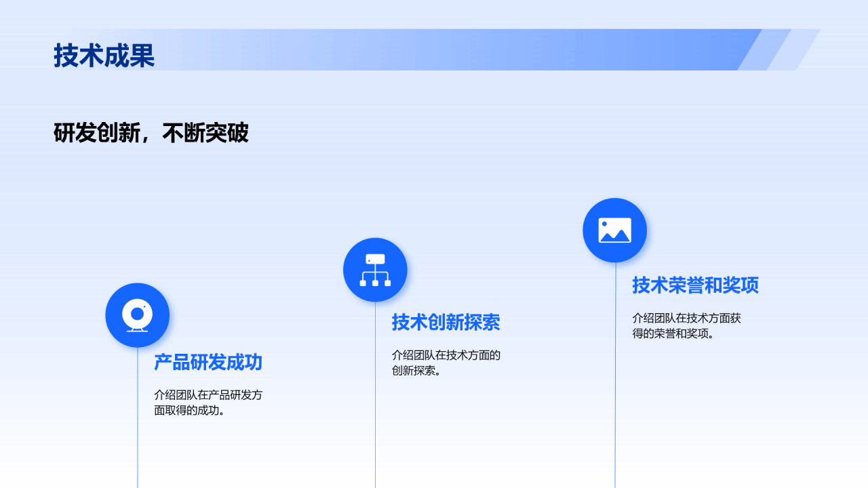Screen dimensions: 868x488
Task: Click the webcam icon above 产品研发成功
Action: point(138,315)
